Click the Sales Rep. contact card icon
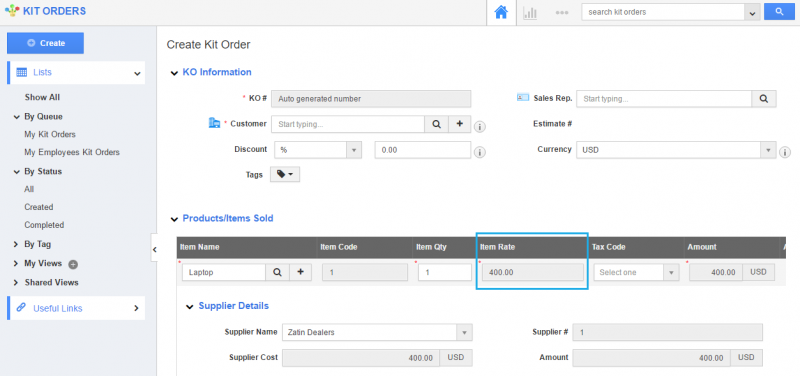The height and width of the screenshot is (376, 800). [x=523, y=97]
